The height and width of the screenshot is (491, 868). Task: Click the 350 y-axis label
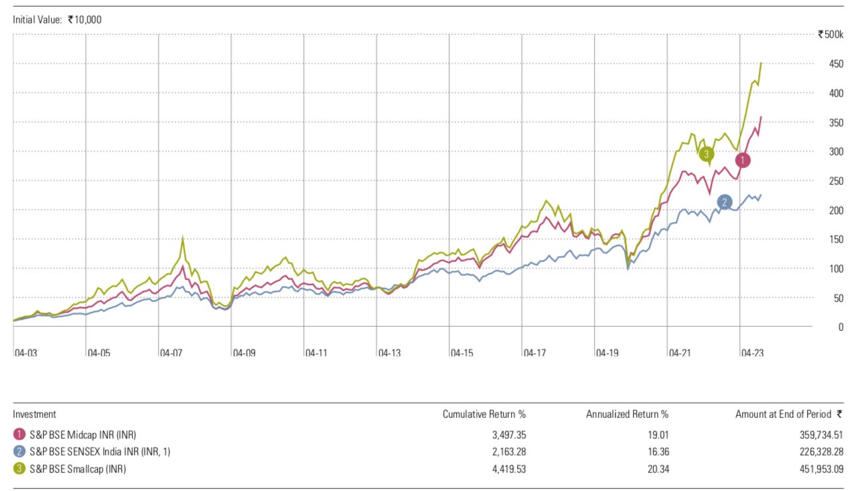[837, 123]
